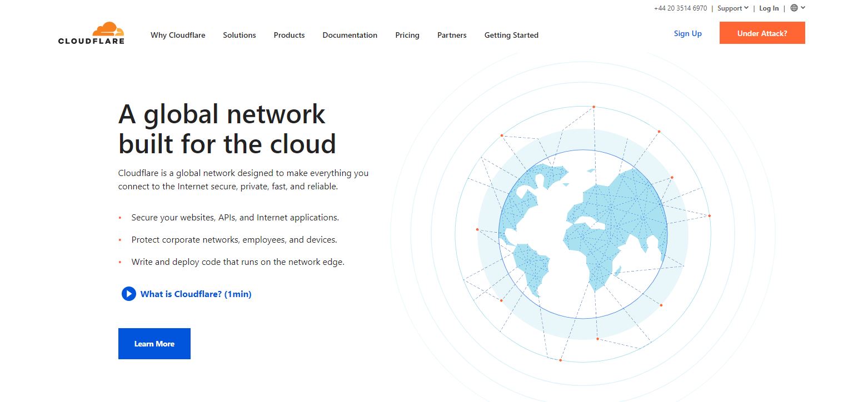
Task: Open the Why Cloudflare menu
Action: [178, 35]
